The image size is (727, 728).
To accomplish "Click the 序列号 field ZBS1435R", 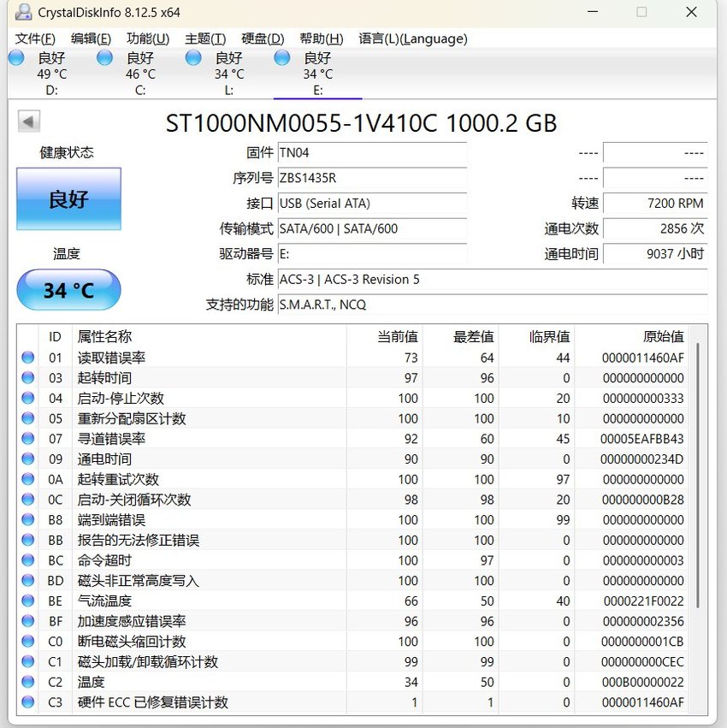I will click(372, 178).
